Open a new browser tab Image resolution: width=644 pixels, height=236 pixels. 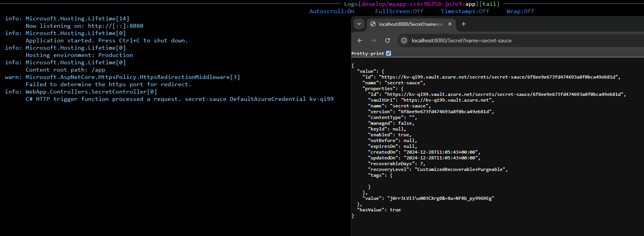(464, 24)
